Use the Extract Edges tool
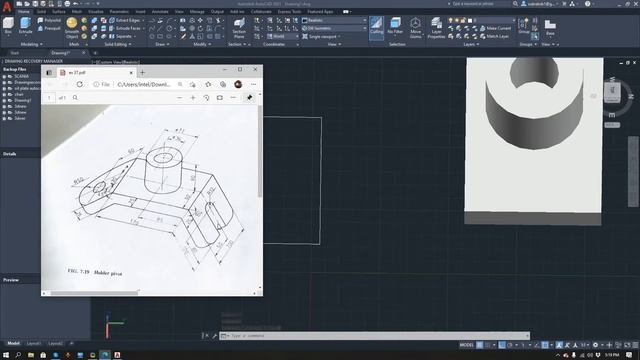640x360 pixels. pos(125,20)
